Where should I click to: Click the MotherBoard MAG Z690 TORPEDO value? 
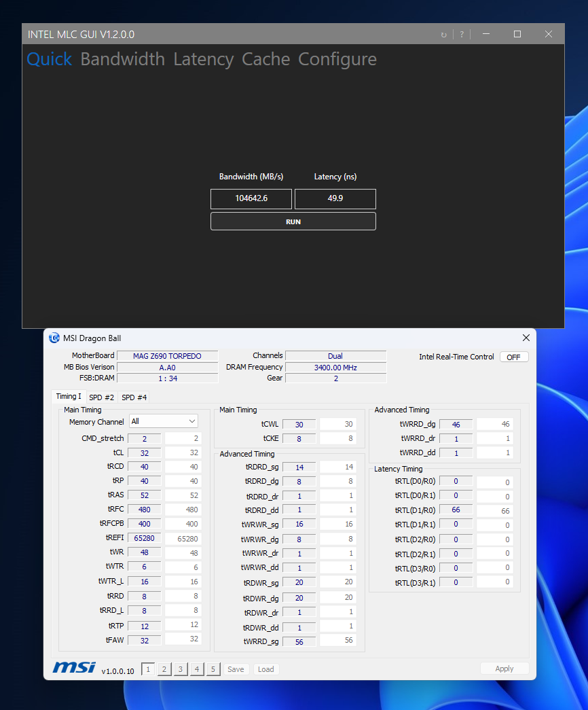coord(168,356)
